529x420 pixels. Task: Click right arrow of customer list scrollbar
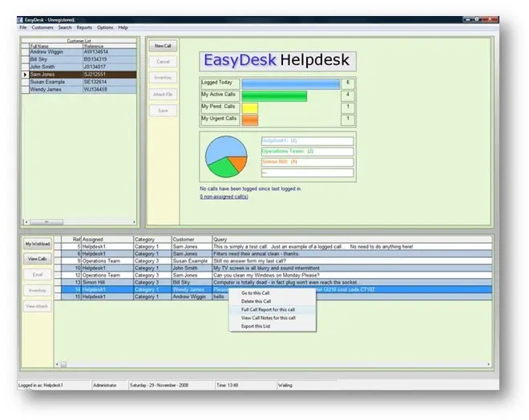[x=135, y=222]
